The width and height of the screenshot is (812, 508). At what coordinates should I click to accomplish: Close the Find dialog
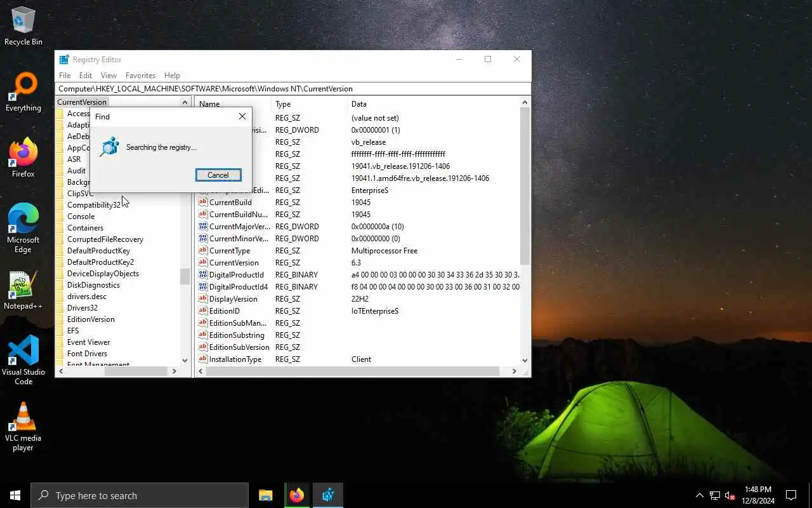242,116
